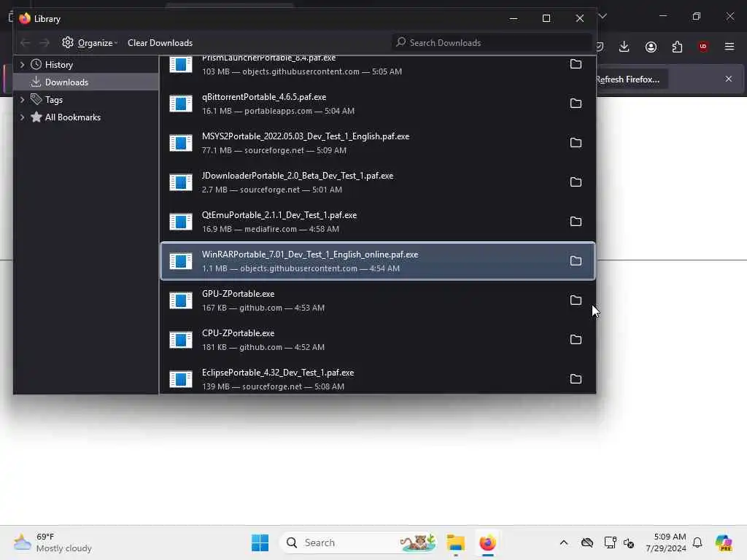
Task: Open folder icon for GPU-ZPortable.exe
Action: pos(576,300)
